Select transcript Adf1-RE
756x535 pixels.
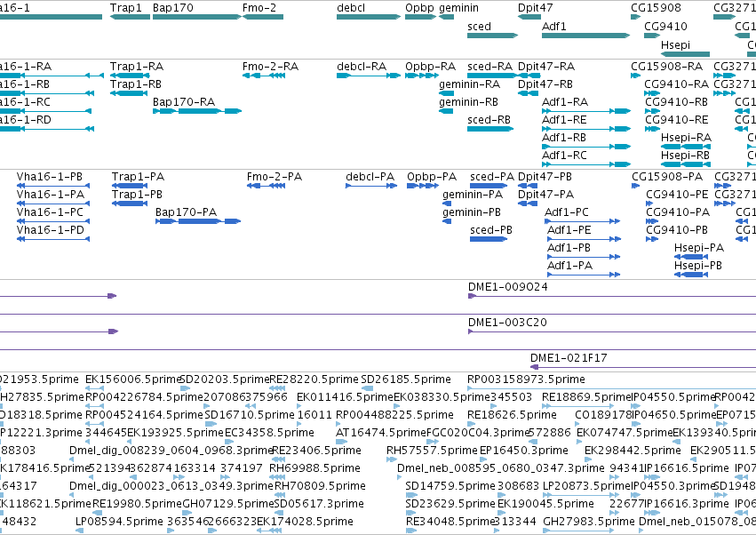point(586,129)
